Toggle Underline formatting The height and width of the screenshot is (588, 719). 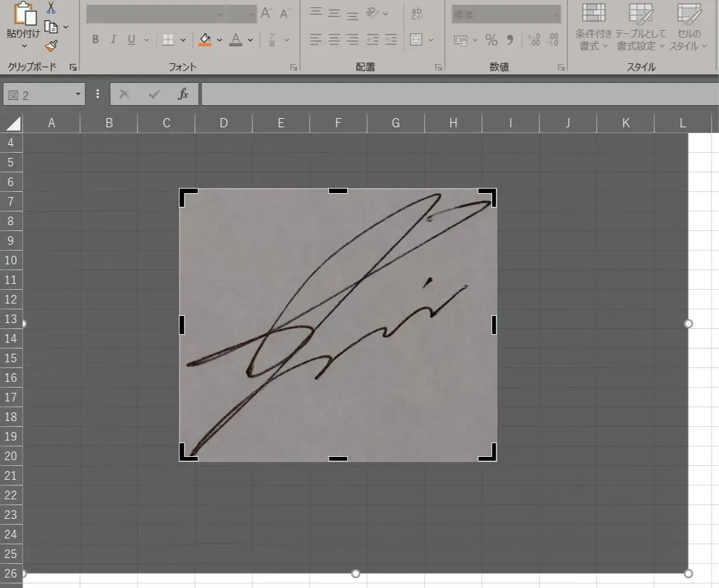pos(132,39)
